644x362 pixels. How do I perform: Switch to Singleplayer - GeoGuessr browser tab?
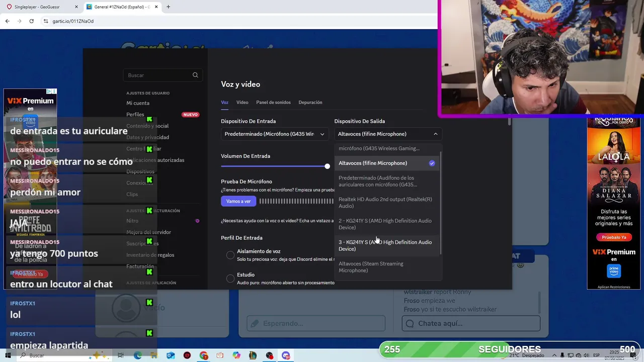coord(41,7)
